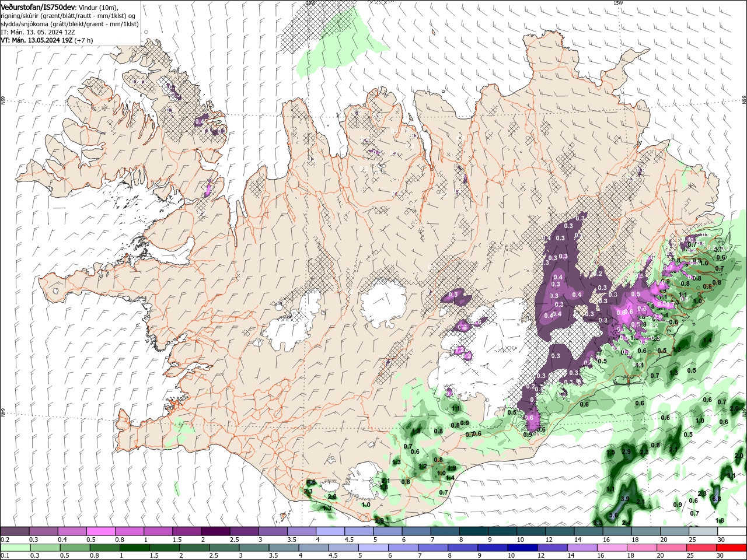
Task: Click the 'rigning/skúrir' description line in header
Action: (68, 16)
